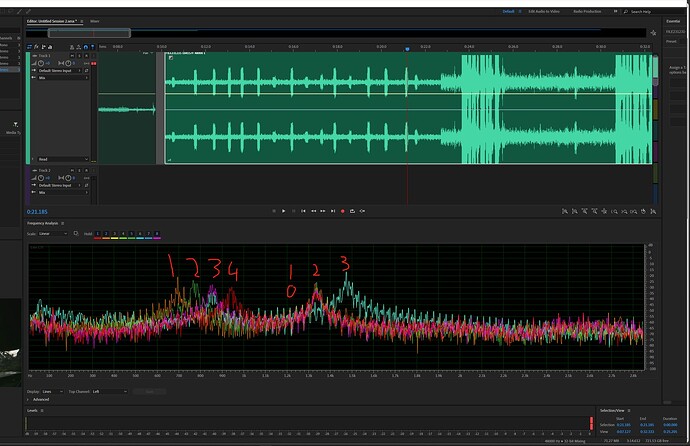Open the Frequency Analysis panel menu

[x=62, y=223]
